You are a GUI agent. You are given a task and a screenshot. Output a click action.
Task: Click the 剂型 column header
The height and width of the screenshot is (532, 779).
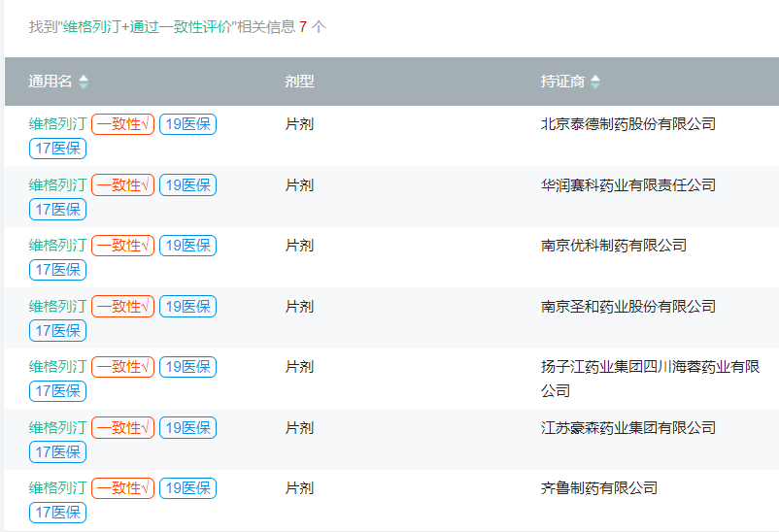click(x=299, y=82)
